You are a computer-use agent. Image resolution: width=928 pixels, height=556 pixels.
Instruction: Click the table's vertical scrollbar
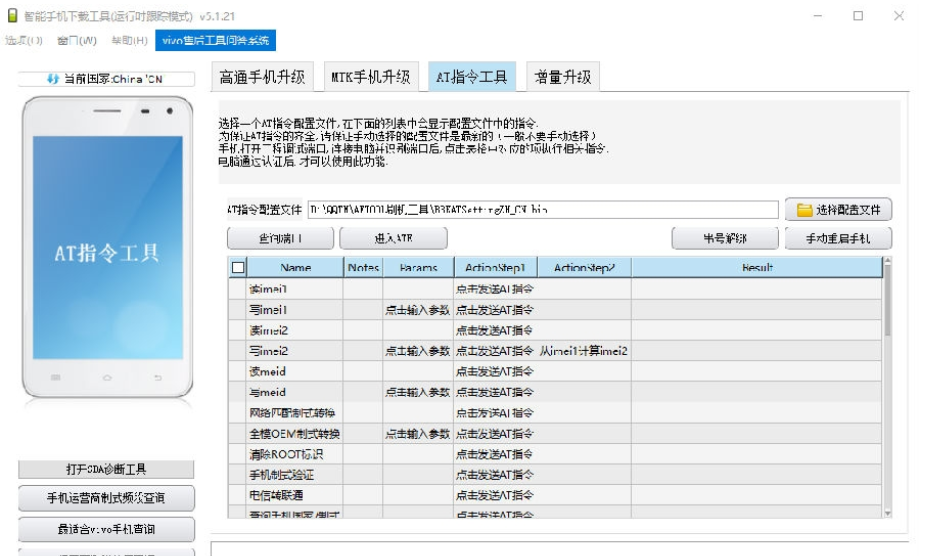point(888,390)
